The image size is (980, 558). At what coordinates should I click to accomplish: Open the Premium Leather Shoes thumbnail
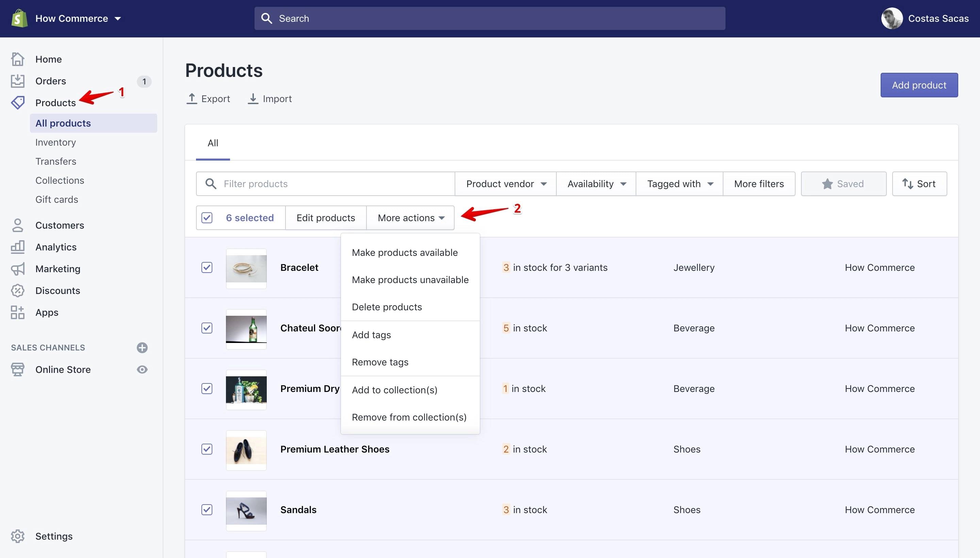tap(246, 450)
